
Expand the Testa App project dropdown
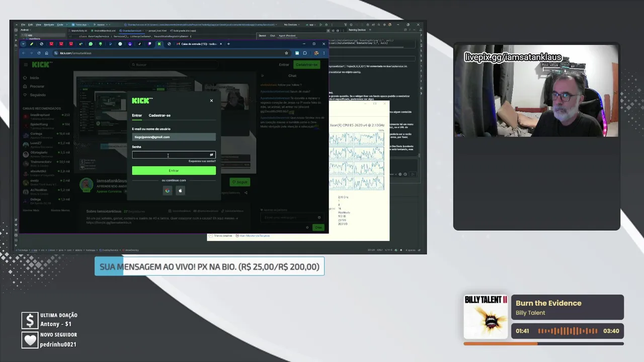pos(81,25)
